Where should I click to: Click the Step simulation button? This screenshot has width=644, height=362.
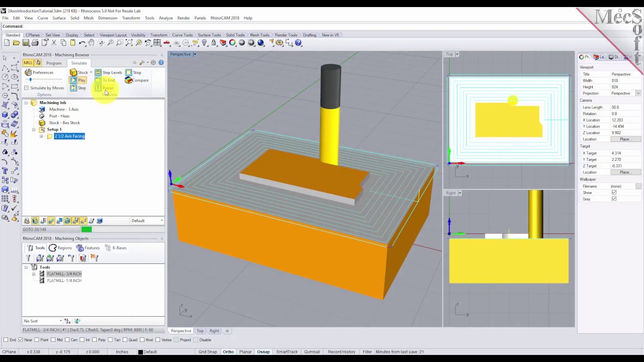pos(78,88)
